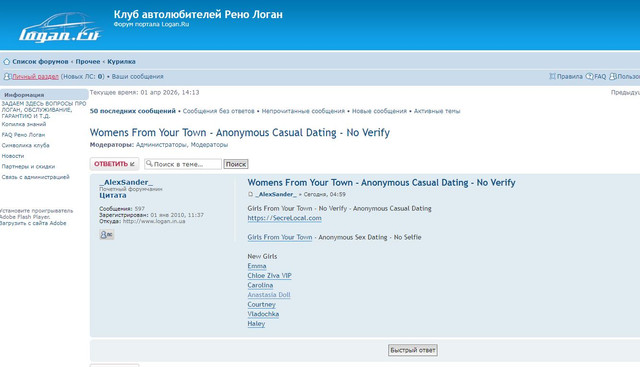
Task: Click the magnifier icon in topic search
Action: coord(149,164)
